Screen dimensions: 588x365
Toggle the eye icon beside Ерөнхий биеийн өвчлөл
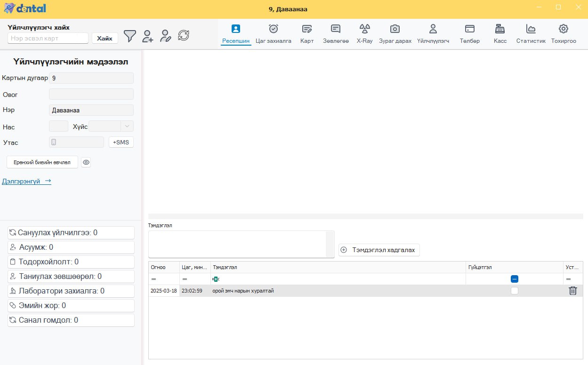coord(86,162)
